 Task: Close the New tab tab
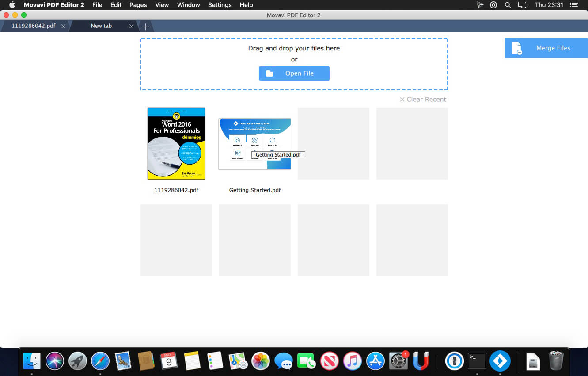131,27
